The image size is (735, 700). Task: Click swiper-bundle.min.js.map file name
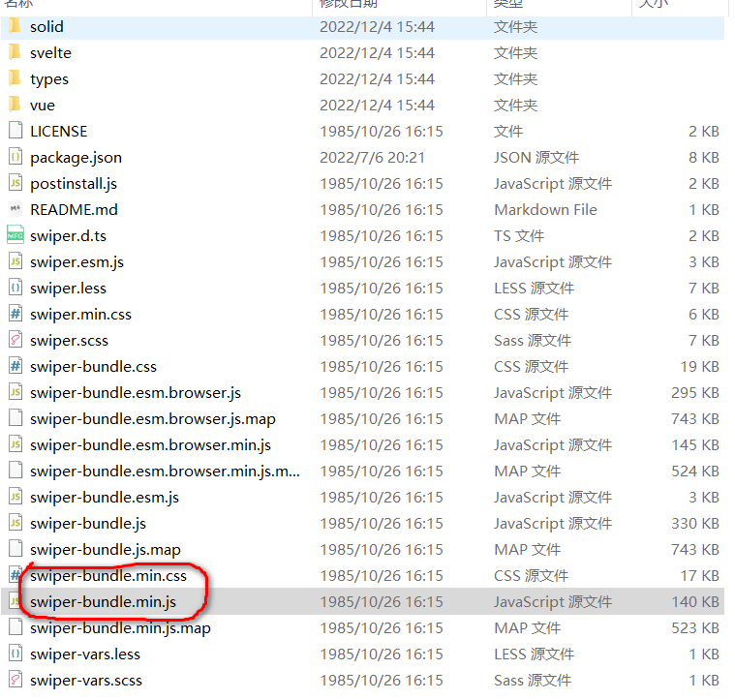(x=120, y=628)
